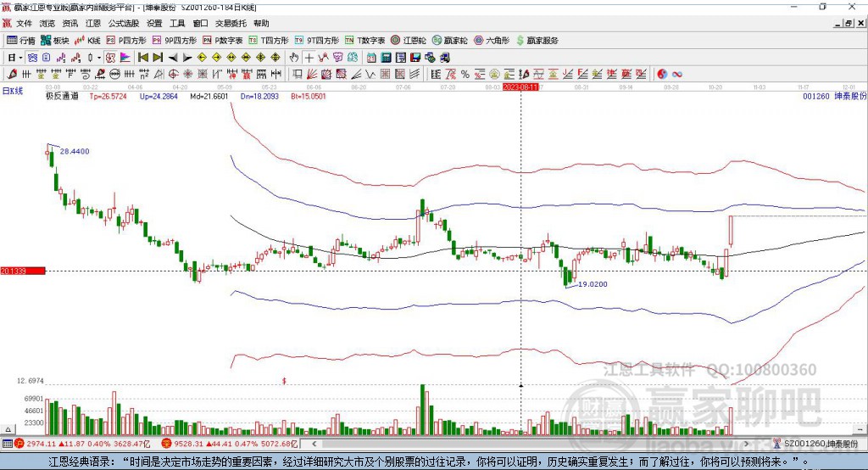Select the Gann fan red lines tool
Viewport: 868px width, 470px height.
(x=312, y=74)
